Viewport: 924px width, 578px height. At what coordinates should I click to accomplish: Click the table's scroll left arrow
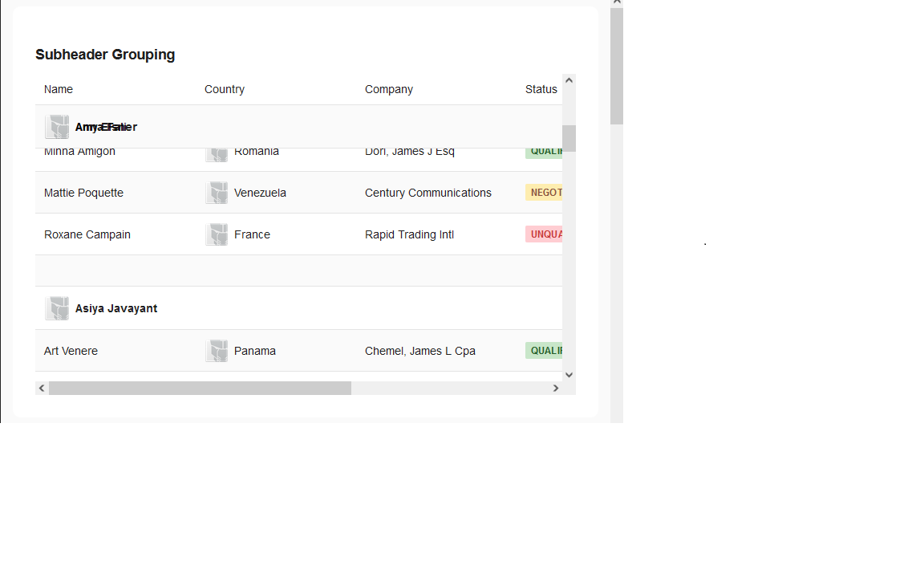[x=42, y=388]
